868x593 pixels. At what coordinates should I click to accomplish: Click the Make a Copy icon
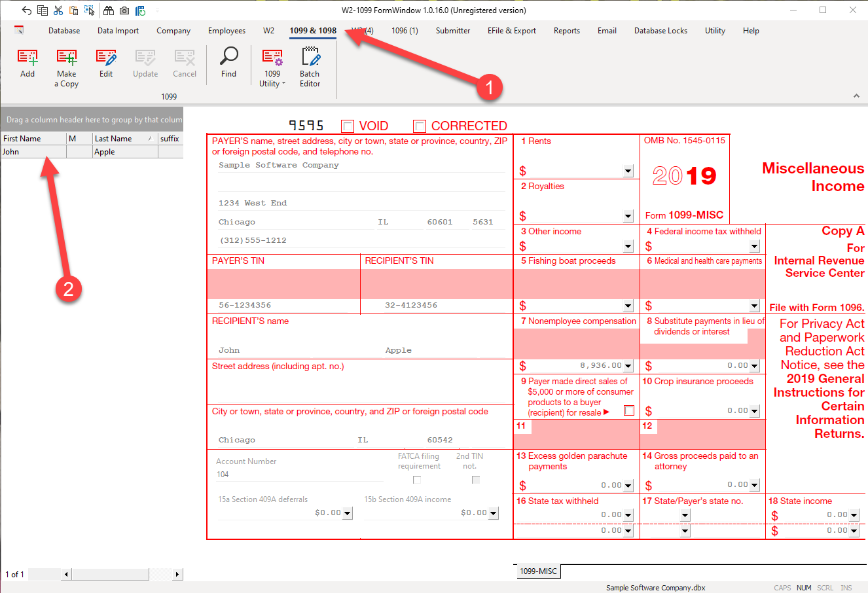tap(67, 67)
